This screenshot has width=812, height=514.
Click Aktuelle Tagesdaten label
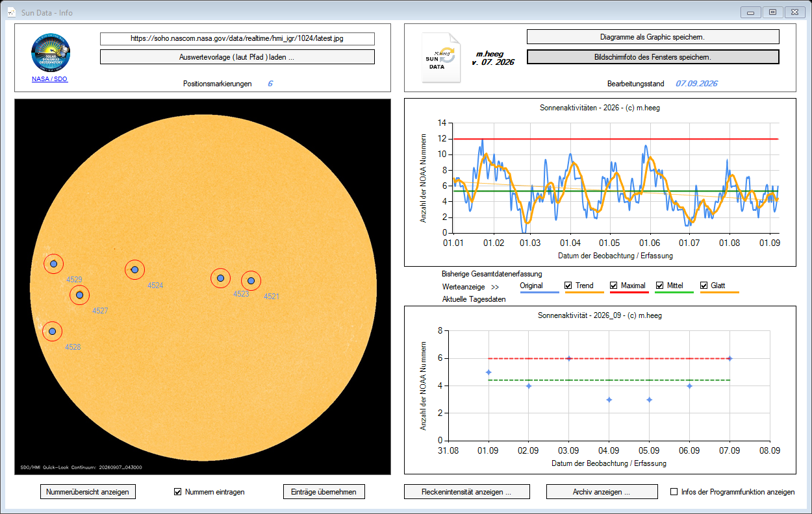click(x=474, y=299)
